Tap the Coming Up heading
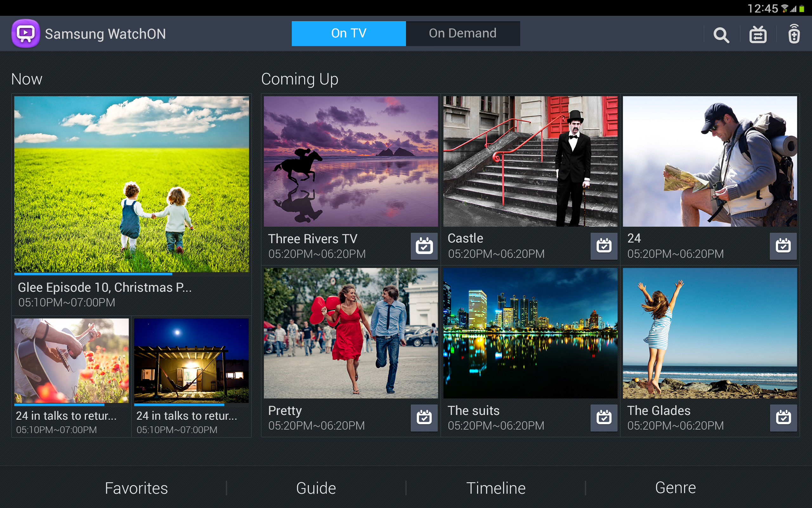The width and height of the screenshot is (812, 508). [x=300, y=80]
